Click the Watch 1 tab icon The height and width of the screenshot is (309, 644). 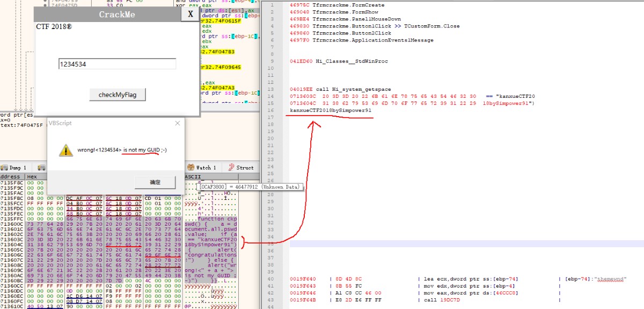(x=191, y=167)
